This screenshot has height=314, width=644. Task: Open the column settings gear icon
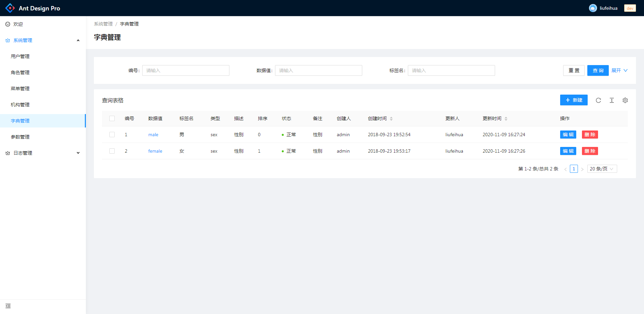pos(625,100)
